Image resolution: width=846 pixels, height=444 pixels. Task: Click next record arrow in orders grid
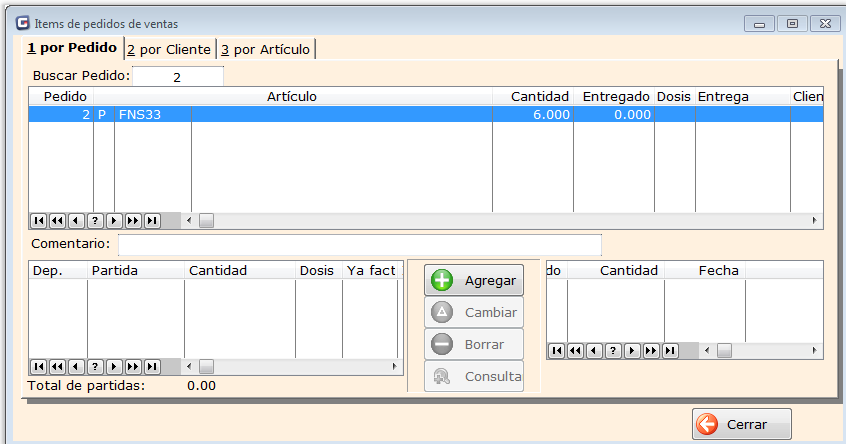(114, 220)
